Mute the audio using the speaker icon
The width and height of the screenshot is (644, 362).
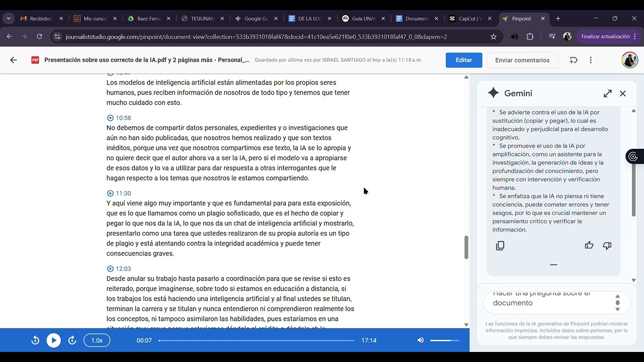(421, 340)
